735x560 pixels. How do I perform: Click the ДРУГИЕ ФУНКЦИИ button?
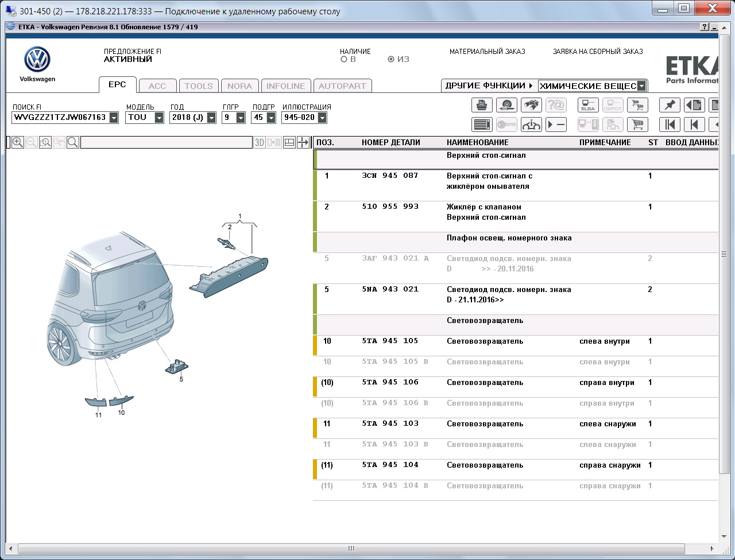click(x=489, y=85)
